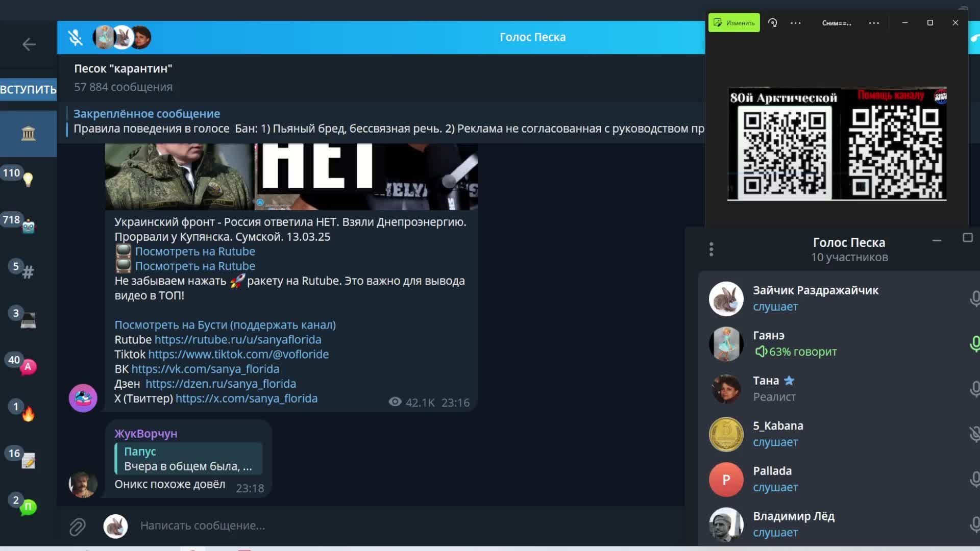Click the channel avatar beside the post

[x=83, y=398]
